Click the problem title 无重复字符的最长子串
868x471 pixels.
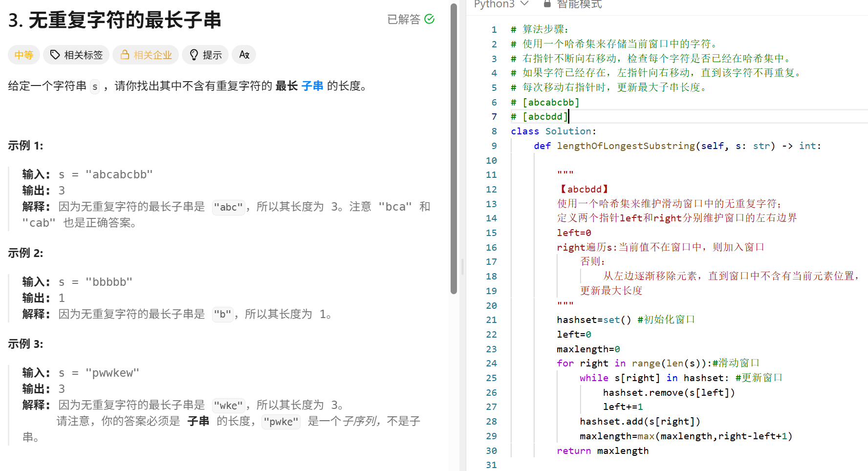115,20
